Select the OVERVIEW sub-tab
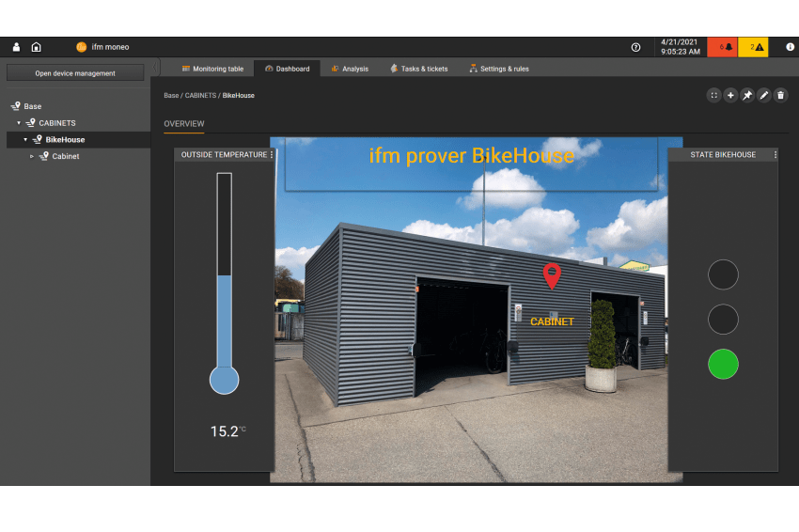Screen dimensions: 799x532 tap(184, 124)
